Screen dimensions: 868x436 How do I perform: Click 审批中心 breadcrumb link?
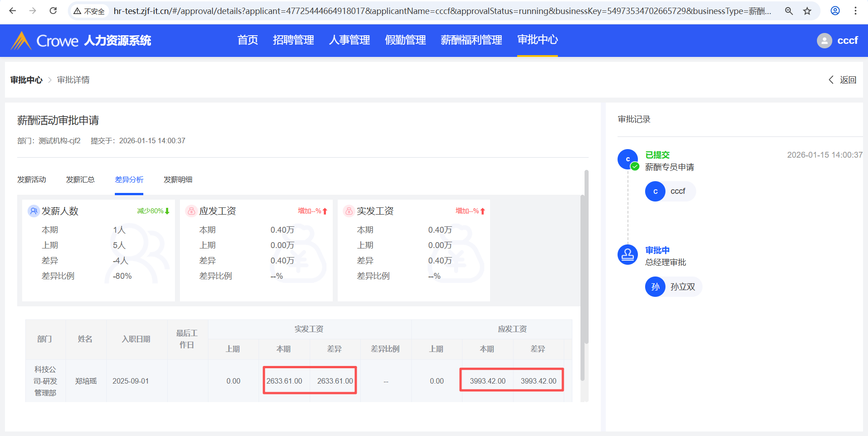click(26, 80)
